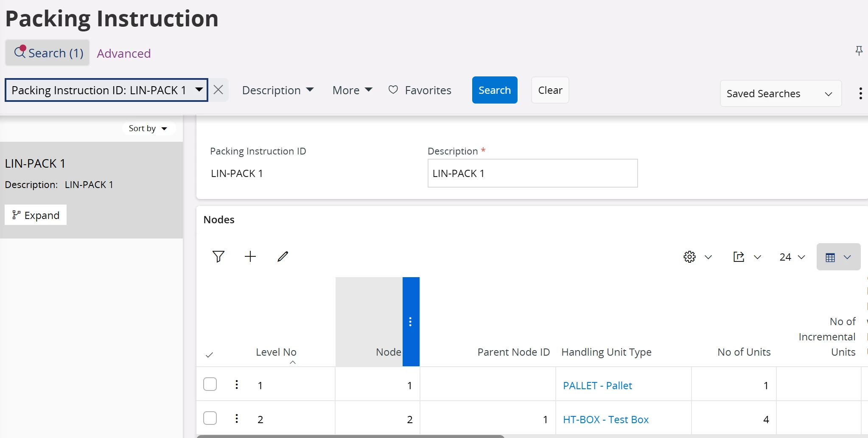This screenshot has width=868, height=438.
Task: Open the More filters menu
Action: tap(352, 90)
